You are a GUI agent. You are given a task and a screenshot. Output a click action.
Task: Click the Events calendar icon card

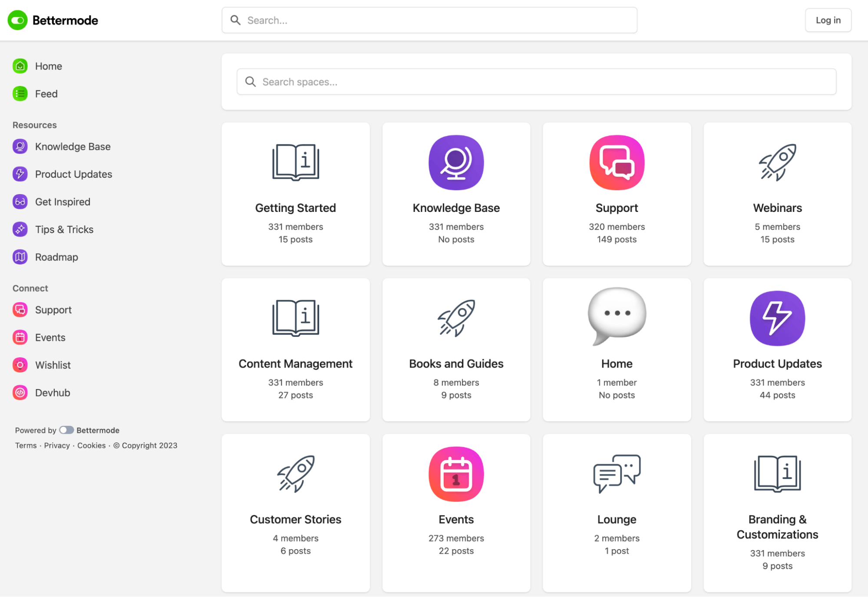click(456, 474)
